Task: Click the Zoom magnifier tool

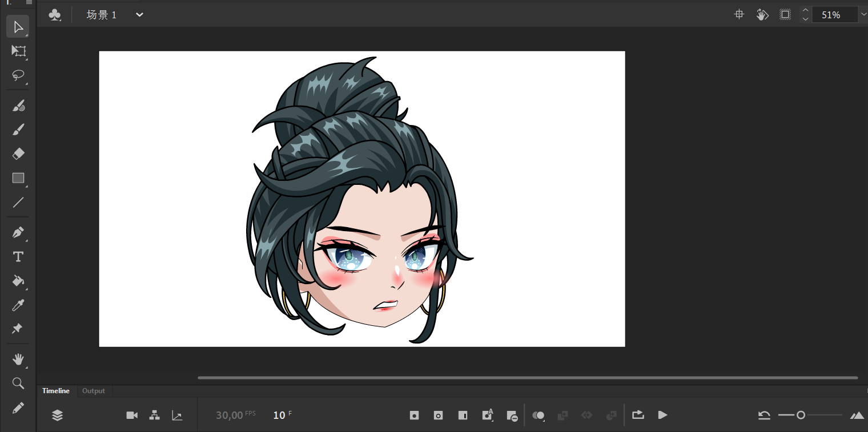Action: click(x=18, y=383)
